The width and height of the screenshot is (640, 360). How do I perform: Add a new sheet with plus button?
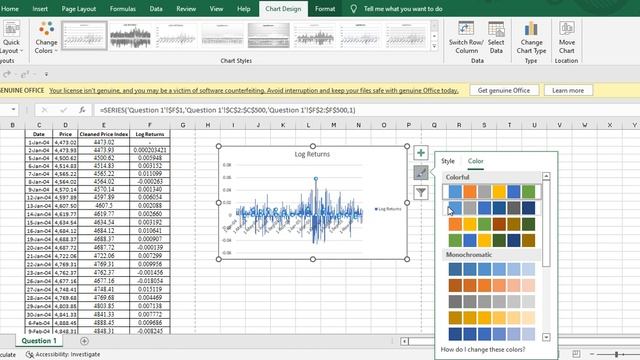click(x=84, y=341)
